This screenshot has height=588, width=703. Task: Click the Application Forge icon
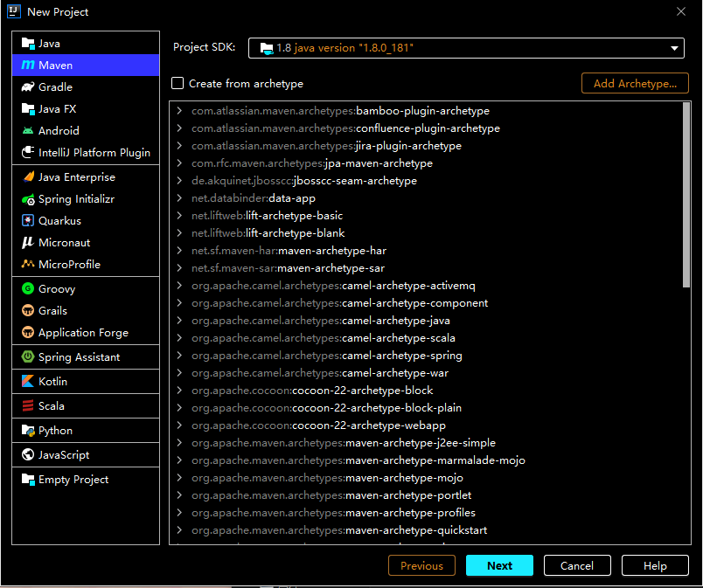point(28,332)
